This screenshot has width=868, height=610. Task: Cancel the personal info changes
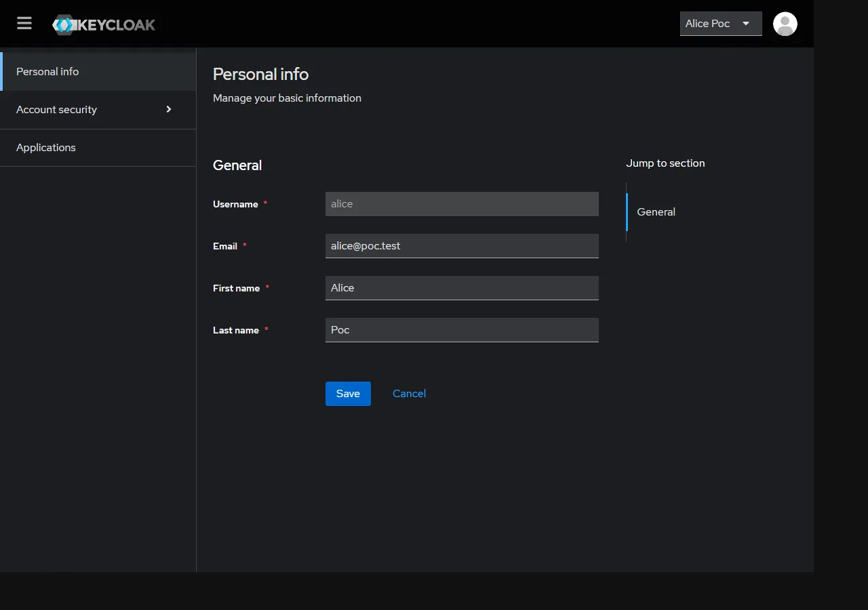[x=409, y=394]
